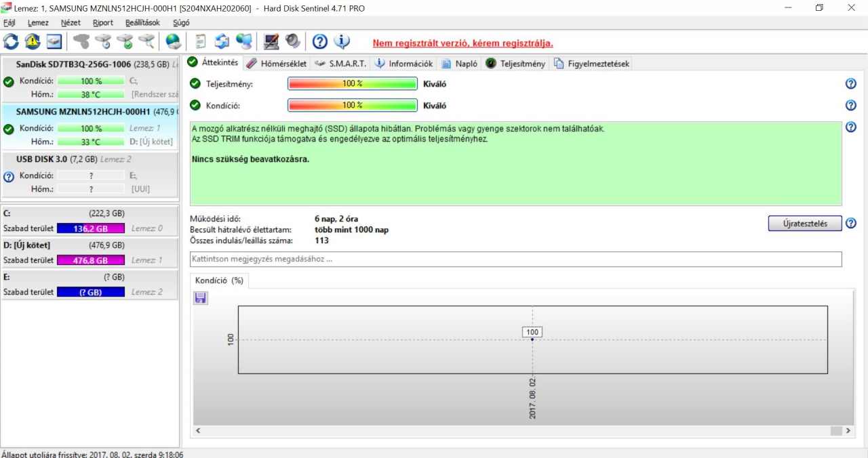Viewport: 868px width, 458px height.
Task: Click the graph's left scroll arrow
Action: [x=199, y=431]
